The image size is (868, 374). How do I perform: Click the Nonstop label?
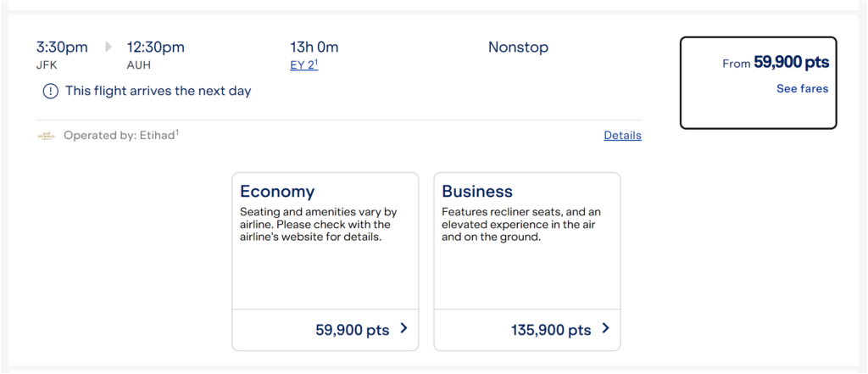[518, 47]
